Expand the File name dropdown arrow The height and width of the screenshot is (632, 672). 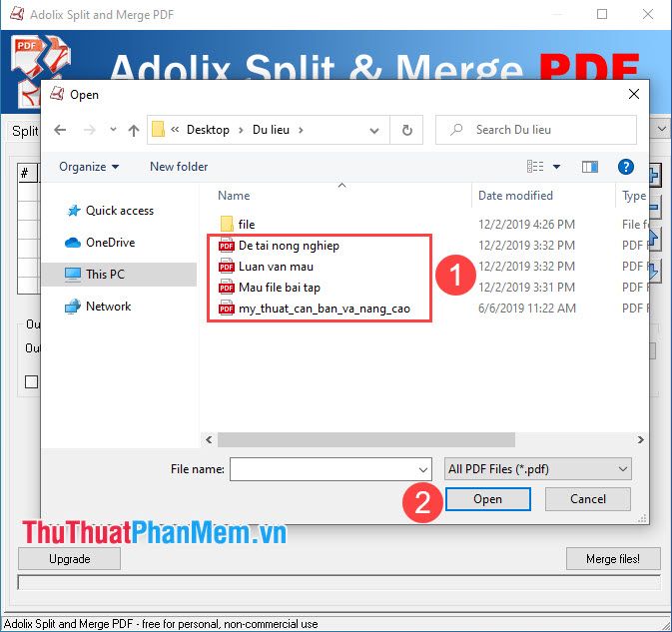coord(423,469)
